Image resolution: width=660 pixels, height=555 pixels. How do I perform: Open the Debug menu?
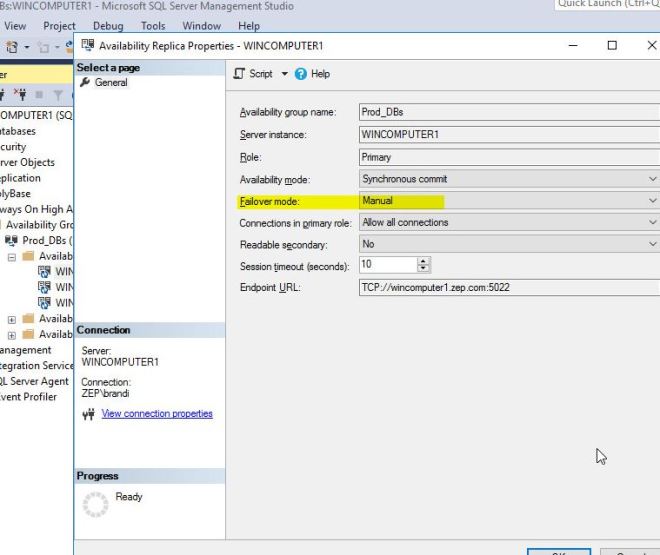[x=108, y=26]
